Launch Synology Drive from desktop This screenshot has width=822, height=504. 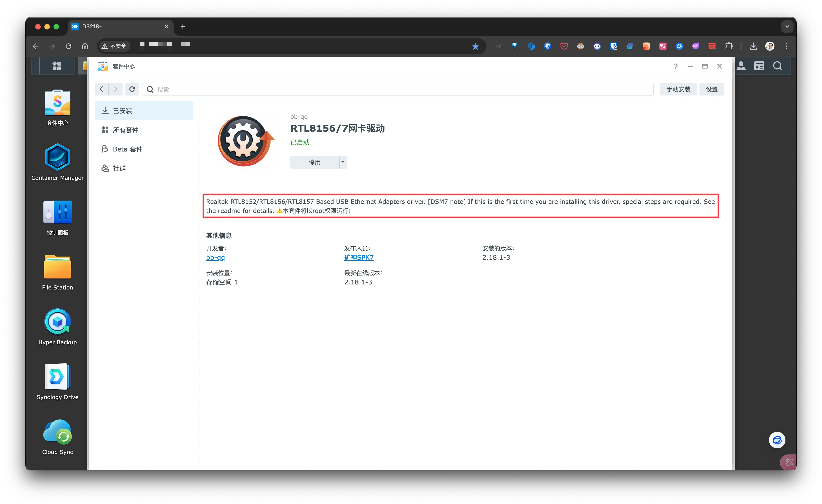[57, 377]
